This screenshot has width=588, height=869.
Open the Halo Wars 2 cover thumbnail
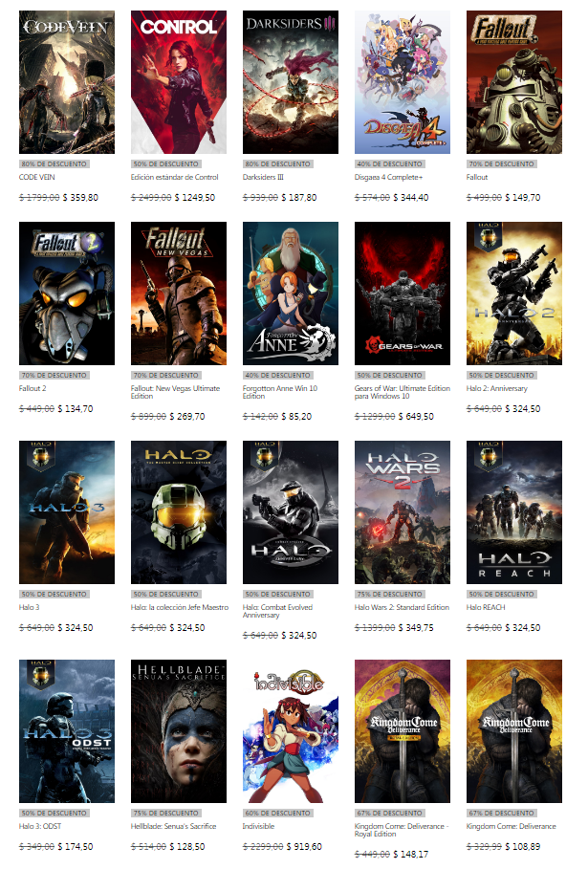[x=403, y=512]
